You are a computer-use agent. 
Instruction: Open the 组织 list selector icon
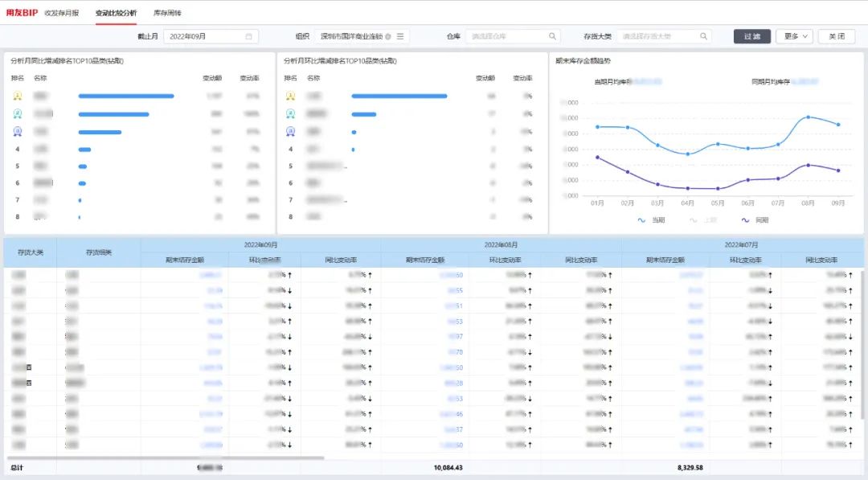400,36
